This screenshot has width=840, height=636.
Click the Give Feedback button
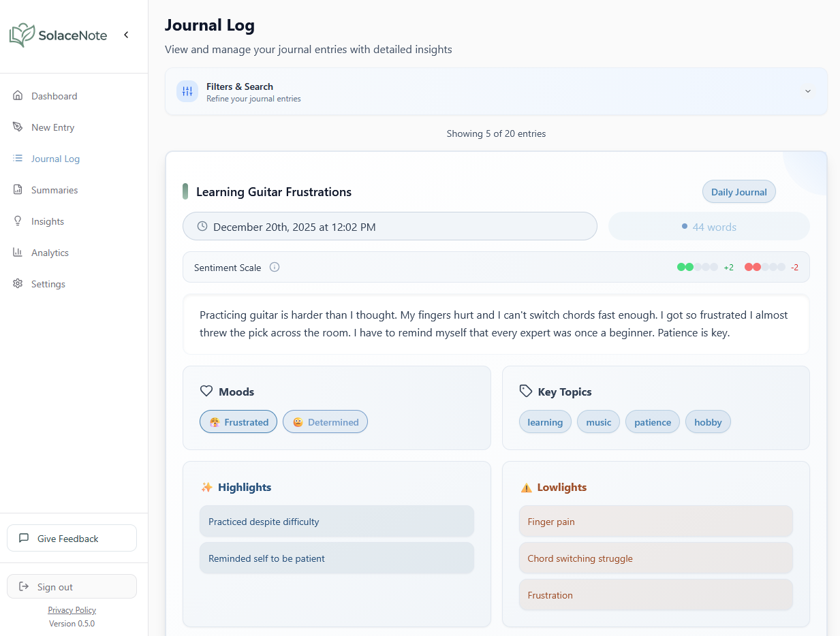pyautogui.click(x=72, y=538)
